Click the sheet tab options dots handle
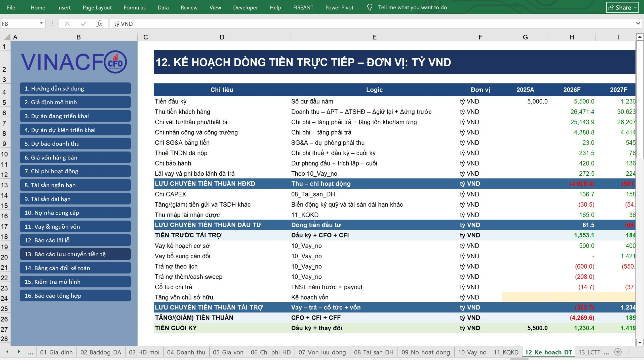Viewport: 644px width, 360px height. coord(629,352)
